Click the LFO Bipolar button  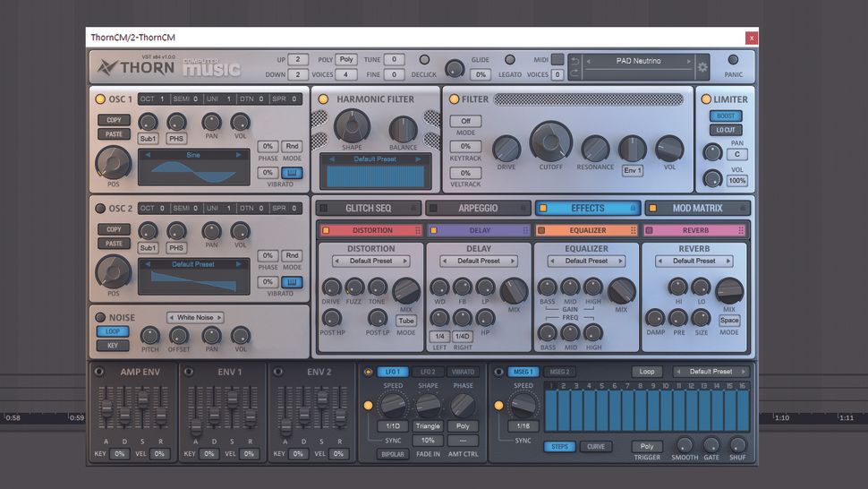tap(393, 454)
